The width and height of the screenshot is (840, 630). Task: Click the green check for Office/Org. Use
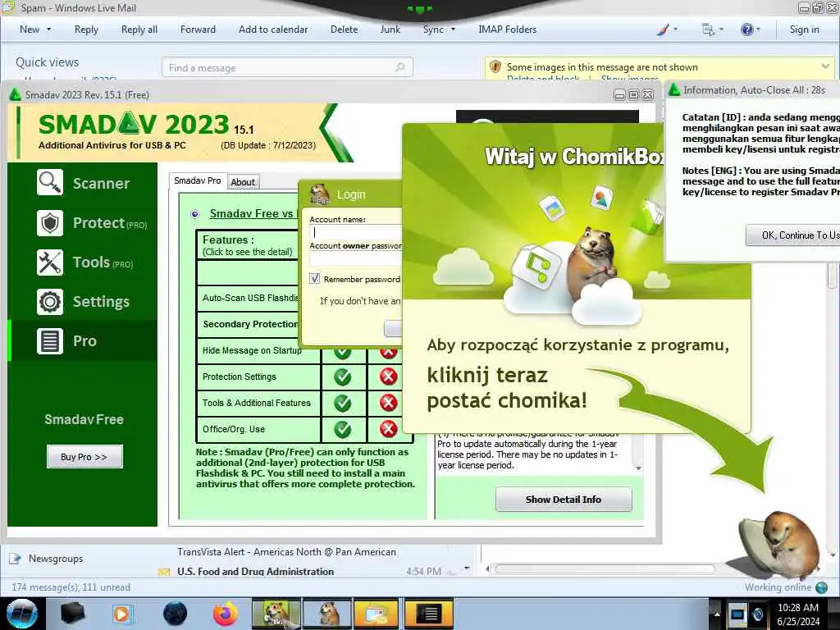coord(343,429)
